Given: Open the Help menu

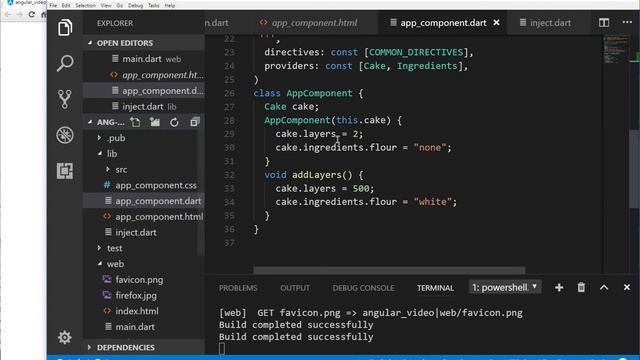Looking at the screenshot, I should [x=170, y=5].
